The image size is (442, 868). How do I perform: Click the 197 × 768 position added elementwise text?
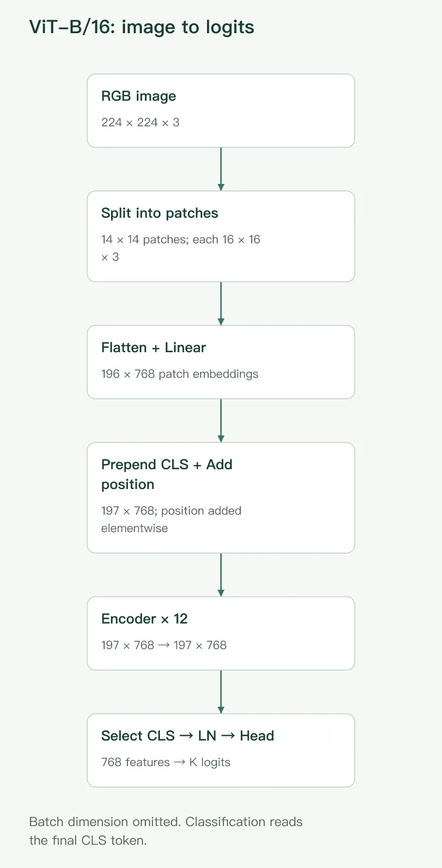point(172,519)
